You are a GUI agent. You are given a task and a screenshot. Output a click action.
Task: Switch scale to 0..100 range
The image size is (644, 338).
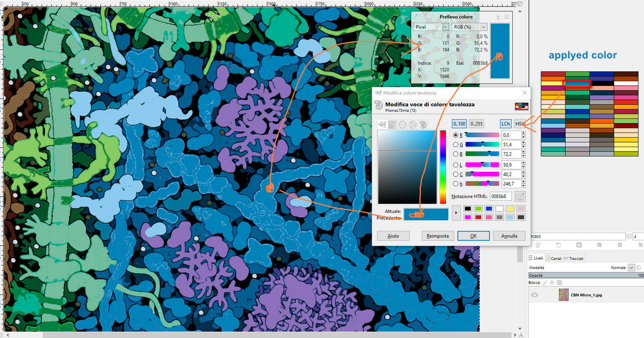459,124
